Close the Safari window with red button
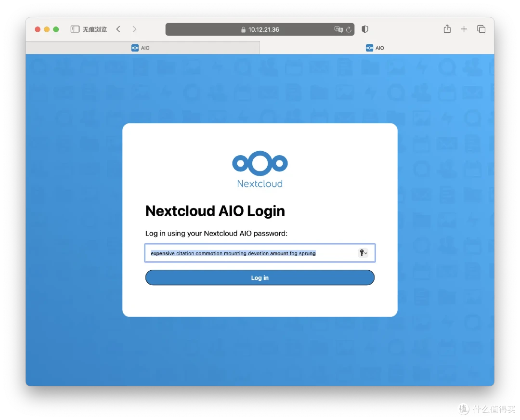 click(x=38, y=29)
